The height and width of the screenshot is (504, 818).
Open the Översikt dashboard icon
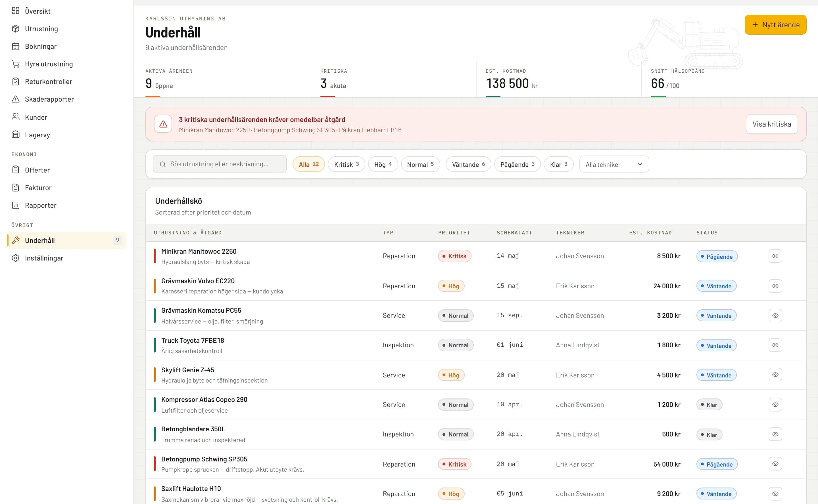[15, 11]
